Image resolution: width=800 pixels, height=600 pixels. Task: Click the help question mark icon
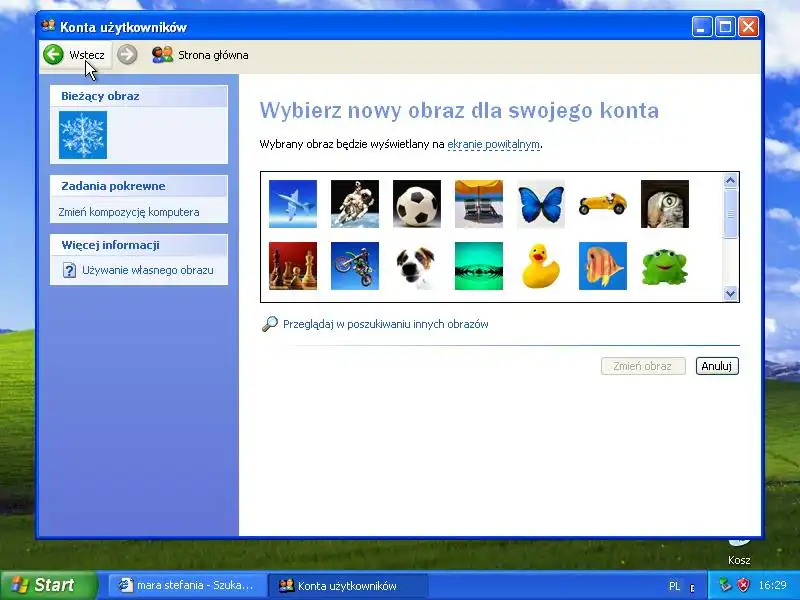click(x=69, y=270)
